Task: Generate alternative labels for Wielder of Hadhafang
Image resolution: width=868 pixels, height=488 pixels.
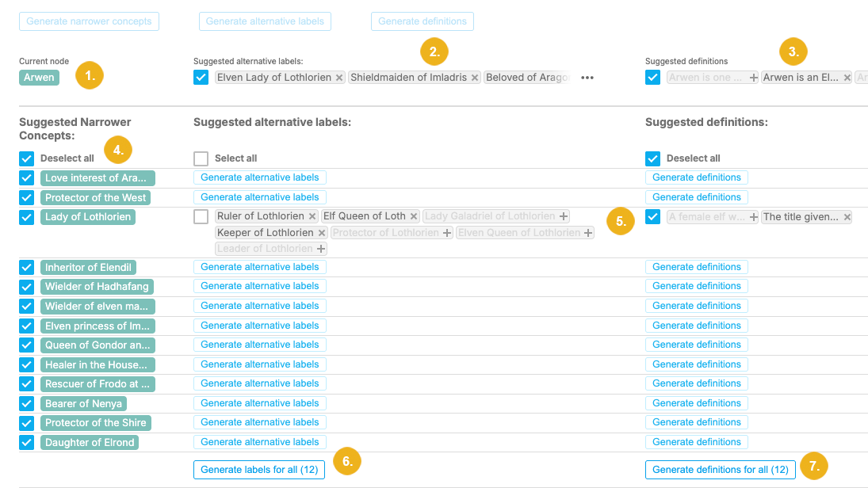Action: pos(259,286)
